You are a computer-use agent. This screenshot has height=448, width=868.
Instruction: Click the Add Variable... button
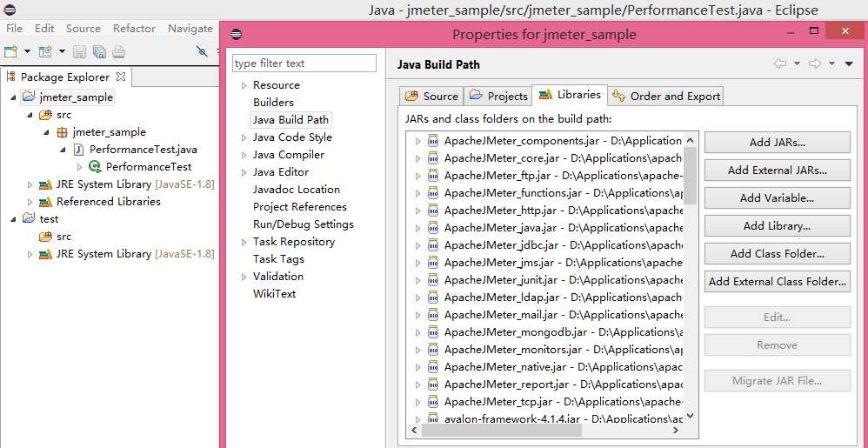[x=778, y=197]
